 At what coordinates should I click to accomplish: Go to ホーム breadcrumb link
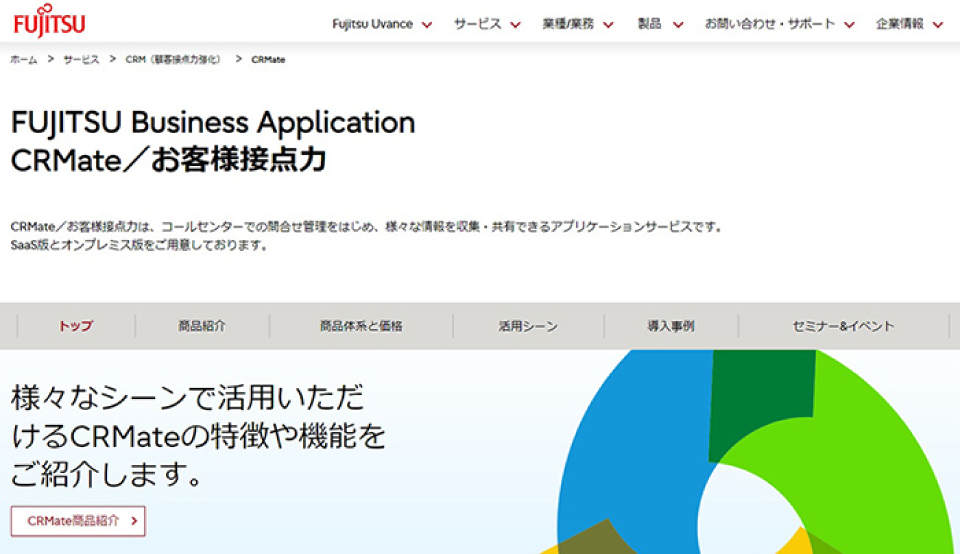[x=24, y=59]
